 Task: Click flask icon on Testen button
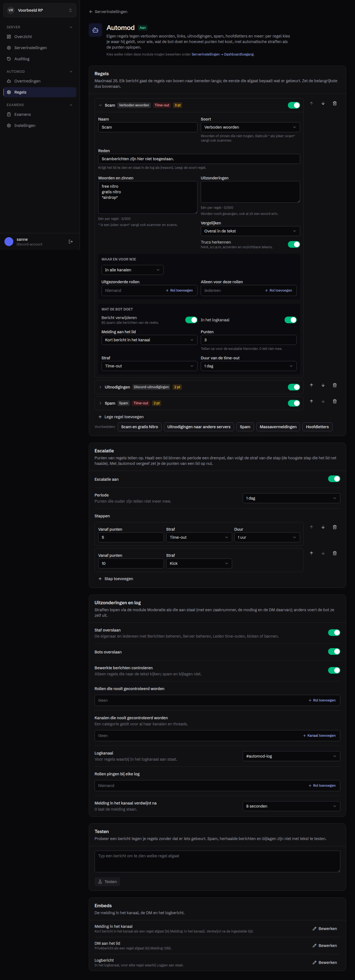pyautogui.click(x=100, y=881)
